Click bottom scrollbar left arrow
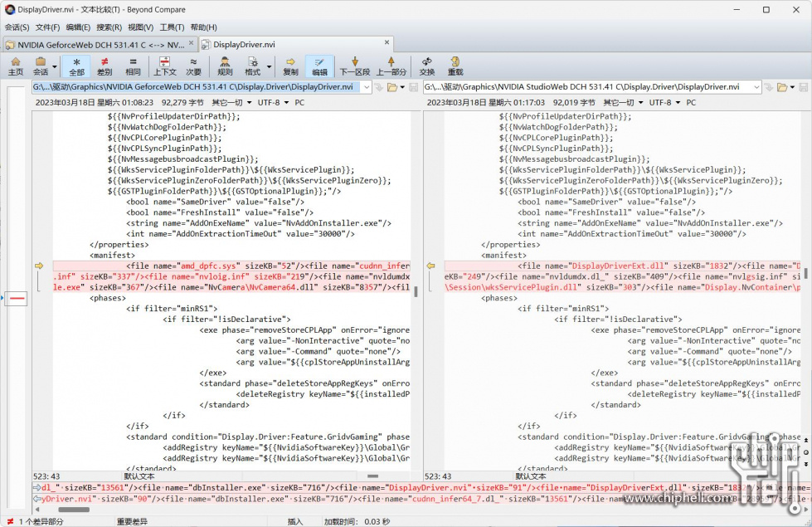This screenshot has height=527, width=812. (x=36, y=510)
